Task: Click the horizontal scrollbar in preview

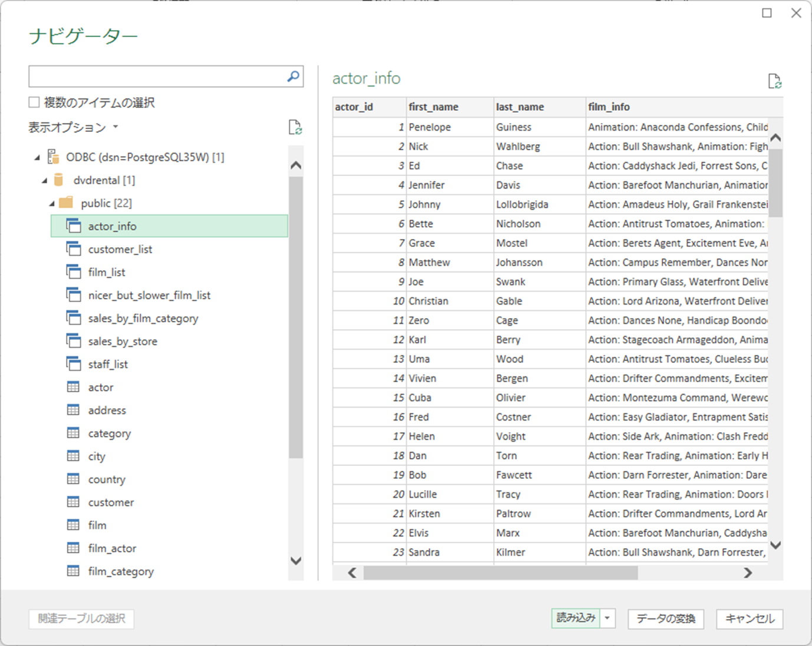Action: click(x=500, y=572)
